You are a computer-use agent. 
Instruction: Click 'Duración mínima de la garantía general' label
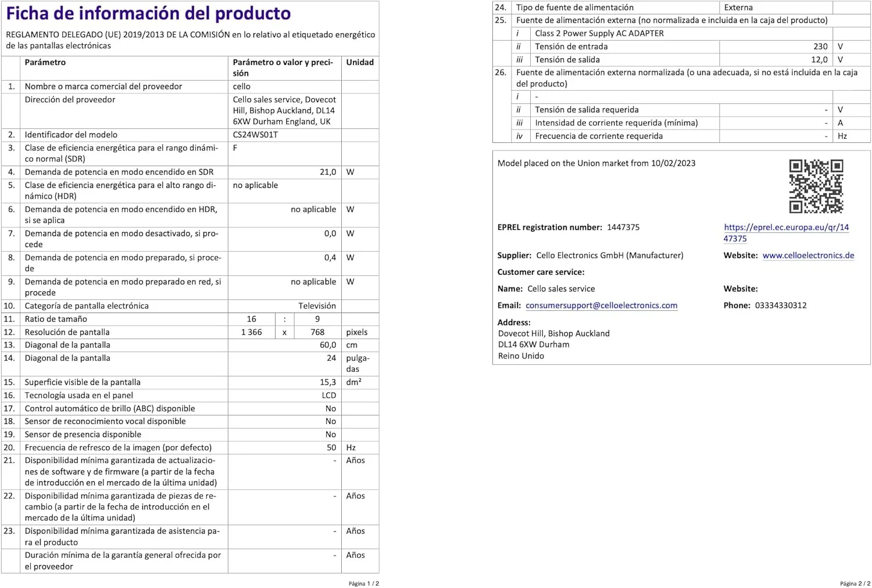pyautogui.click(x=123, y=561)
